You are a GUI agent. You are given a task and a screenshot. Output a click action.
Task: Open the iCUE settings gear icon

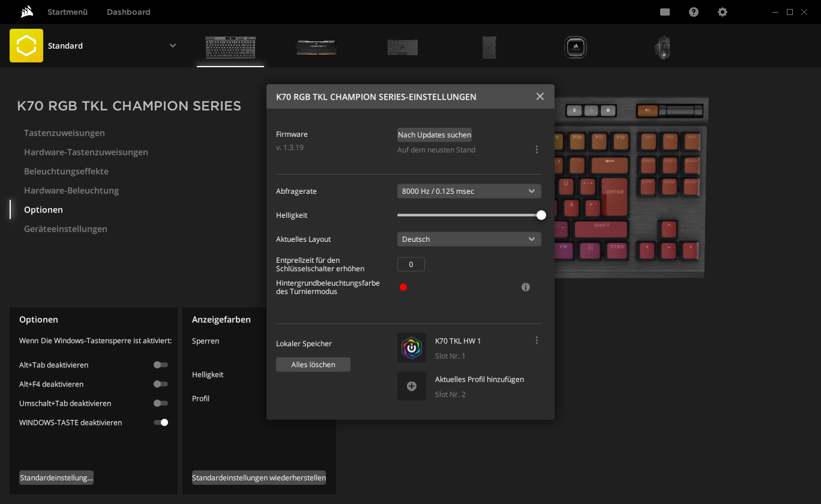pos(723,12)
